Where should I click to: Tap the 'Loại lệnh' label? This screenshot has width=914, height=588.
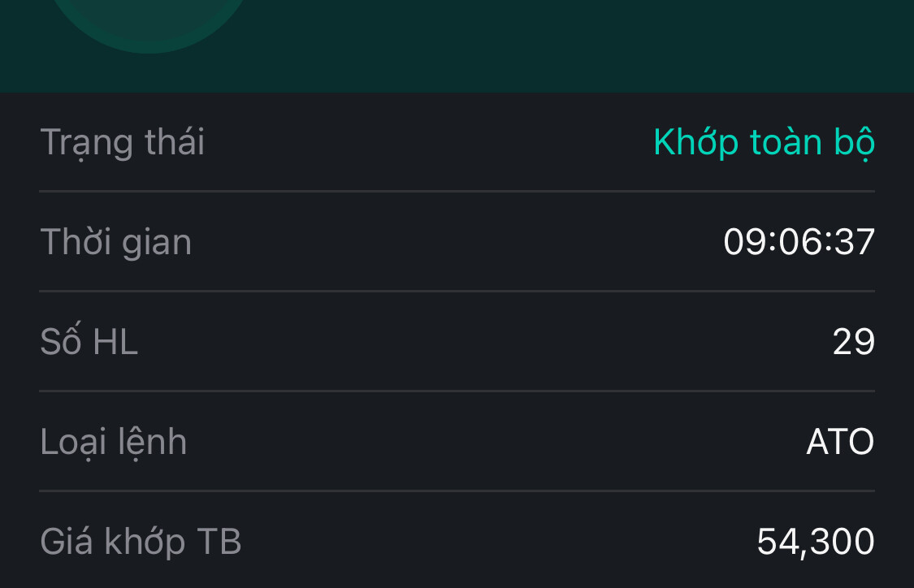point(114,442)
